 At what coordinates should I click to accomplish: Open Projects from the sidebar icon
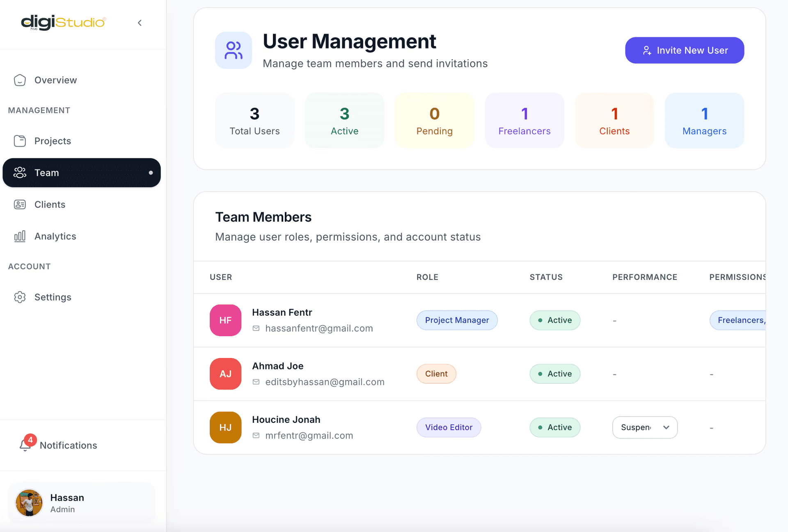click(20, 141)
